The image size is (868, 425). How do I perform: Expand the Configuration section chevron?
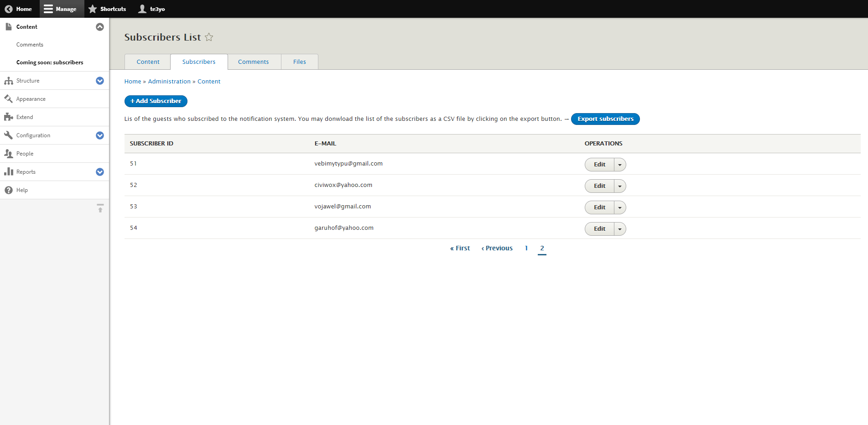pos(100,135)
